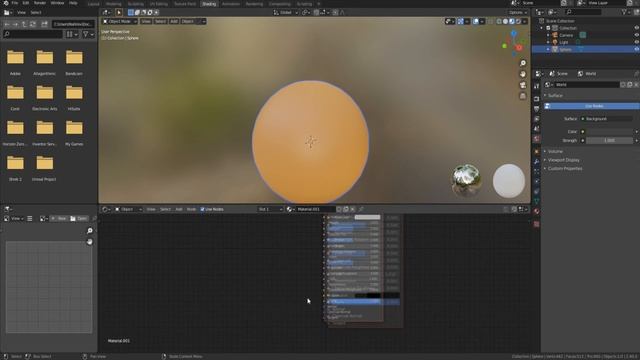
Task: Click the World tab in properties header
Action: point(587,73)
